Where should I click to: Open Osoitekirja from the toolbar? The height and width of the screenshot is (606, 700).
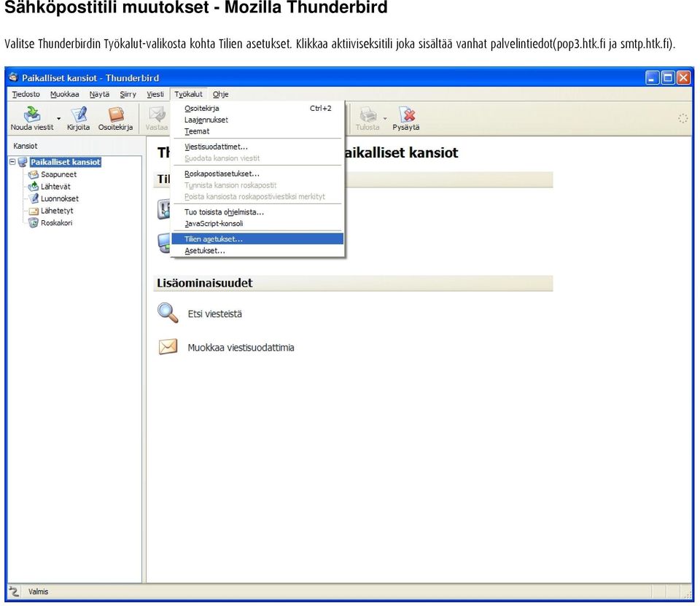pos(116,118)
